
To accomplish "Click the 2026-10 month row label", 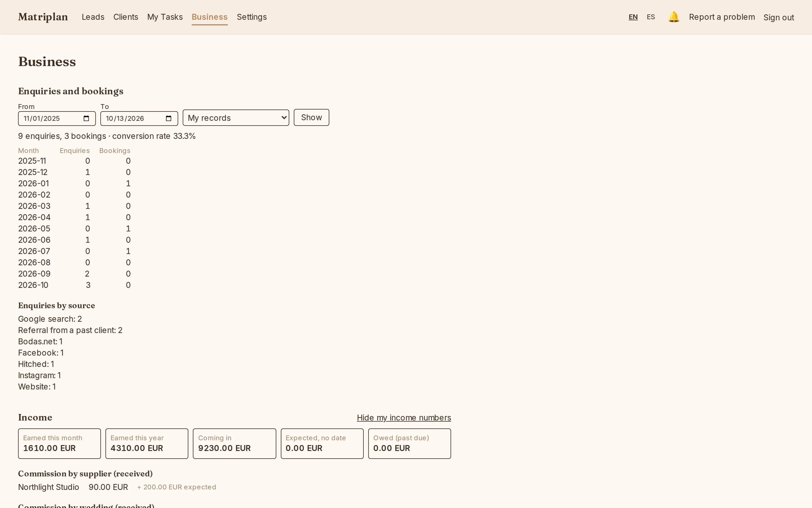I will click(x=33, y=285).
